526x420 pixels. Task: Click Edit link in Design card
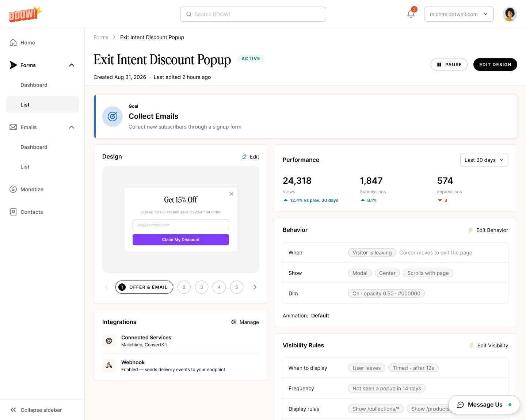pyautogui.click(x=250, y=157)
